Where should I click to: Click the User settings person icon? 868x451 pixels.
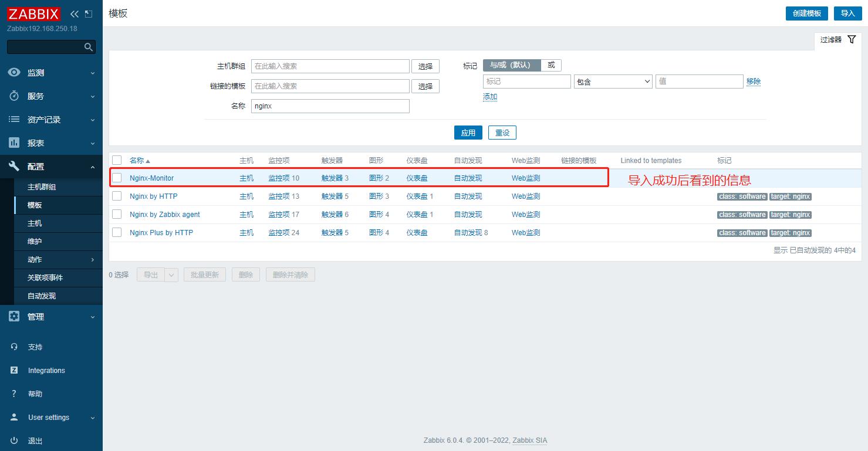point(14,418)
